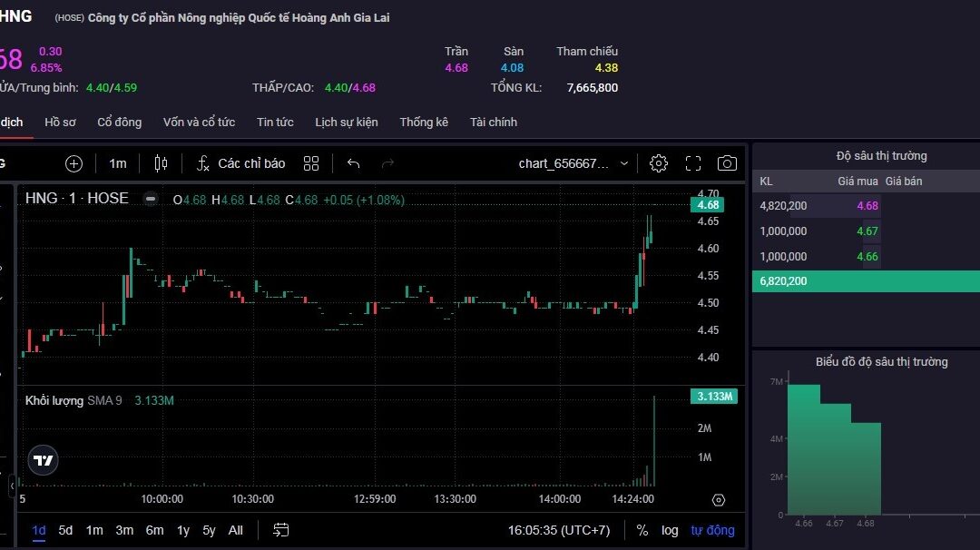
Task: Toggle percent scale on price axis
Action: pyautogui.click(x=642, y=530)
